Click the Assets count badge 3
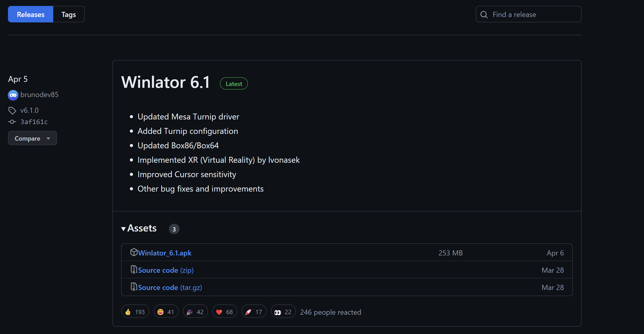This screenshot has height=334, width=644. coord(174,229)
